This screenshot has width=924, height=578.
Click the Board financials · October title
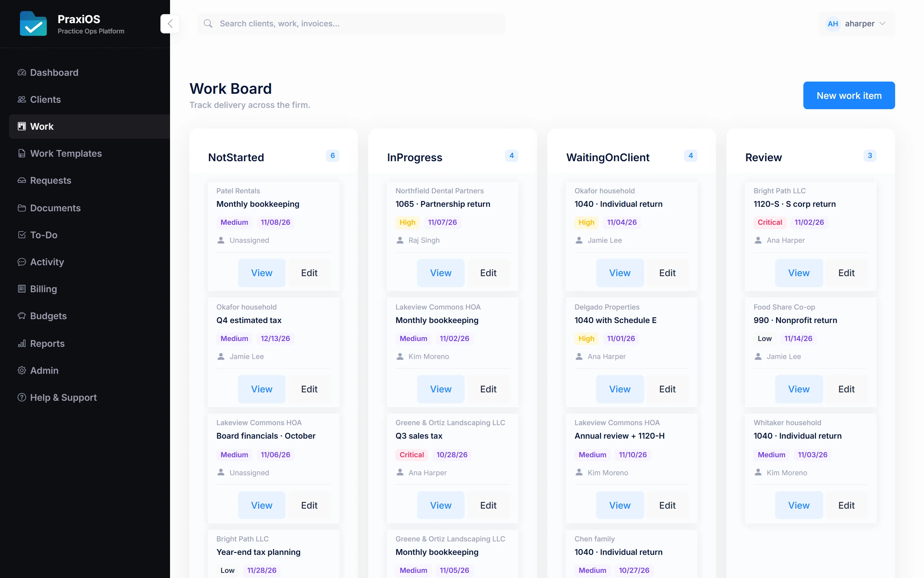coord(266,436)
